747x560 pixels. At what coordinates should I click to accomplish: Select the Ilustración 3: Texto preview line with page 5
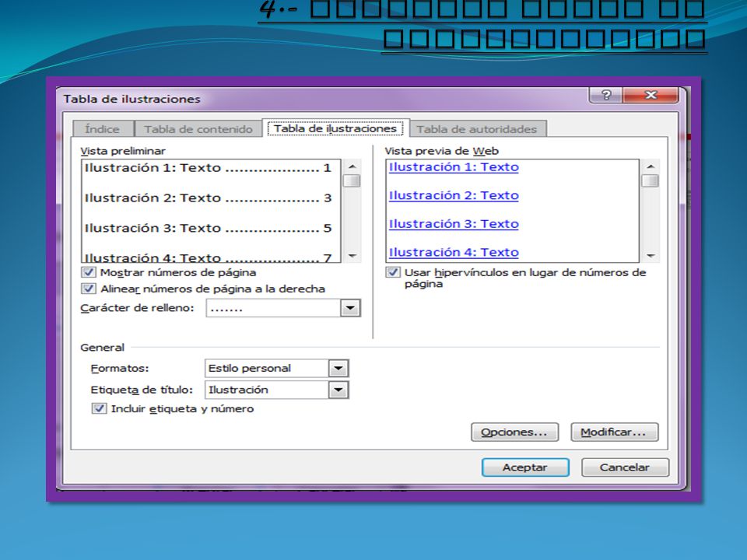click(x=208, y=228)
